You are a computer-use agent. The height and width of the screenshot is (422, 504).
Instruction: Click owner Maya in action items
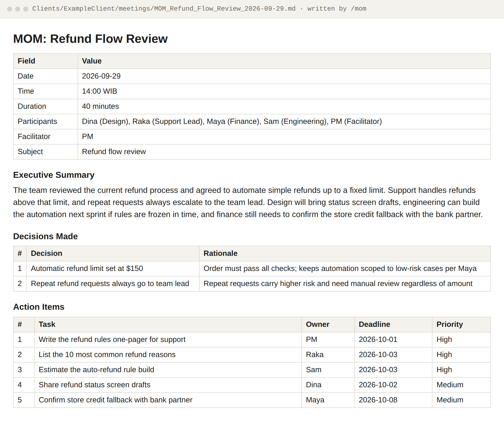tap(315, 400)
